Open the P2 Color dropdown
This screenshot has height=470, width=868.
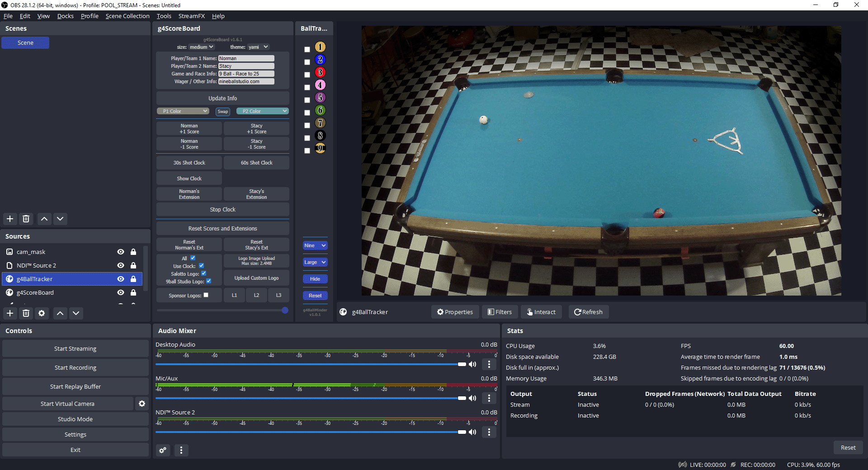(262, 111)
